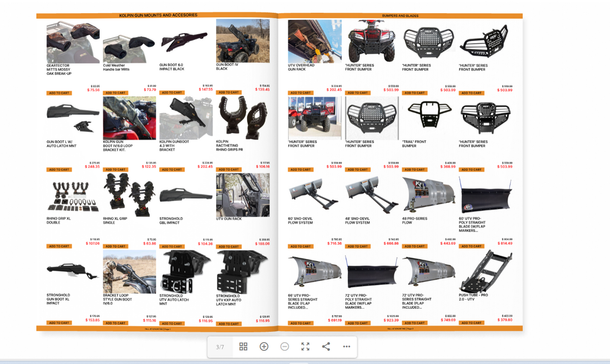Viewport: 610px width, 364px height.
Task: Add UTV Overhead Gun Rack to cart
Action: (x=300, y=93)
